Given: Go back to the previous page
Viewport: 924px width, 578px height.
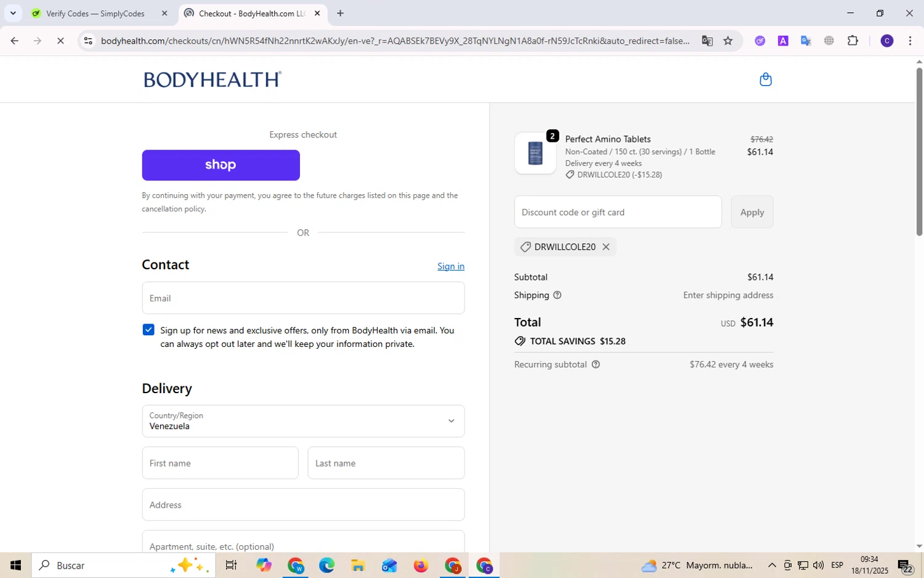Looking at the screenshot, I should click(14, 41).
